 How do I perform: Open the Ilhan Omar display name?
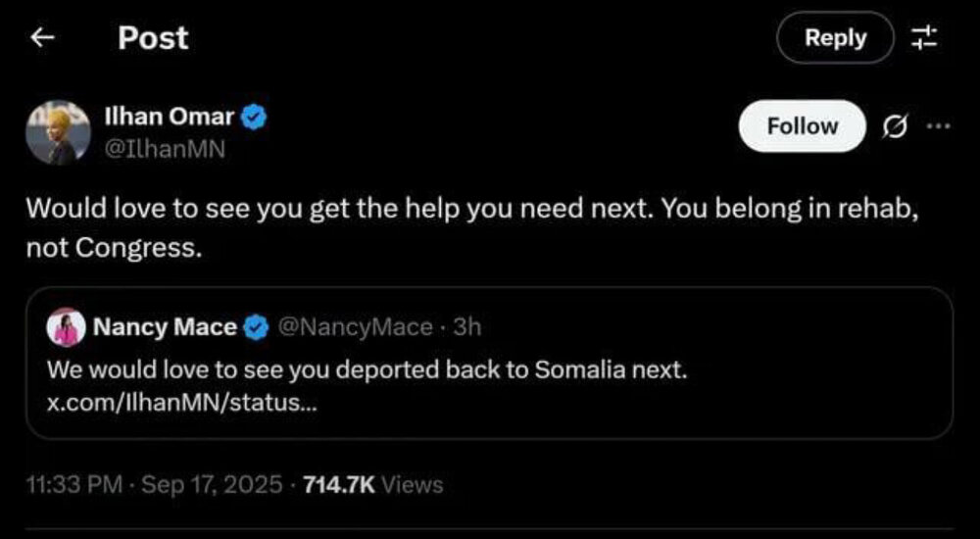click(169, 117)
